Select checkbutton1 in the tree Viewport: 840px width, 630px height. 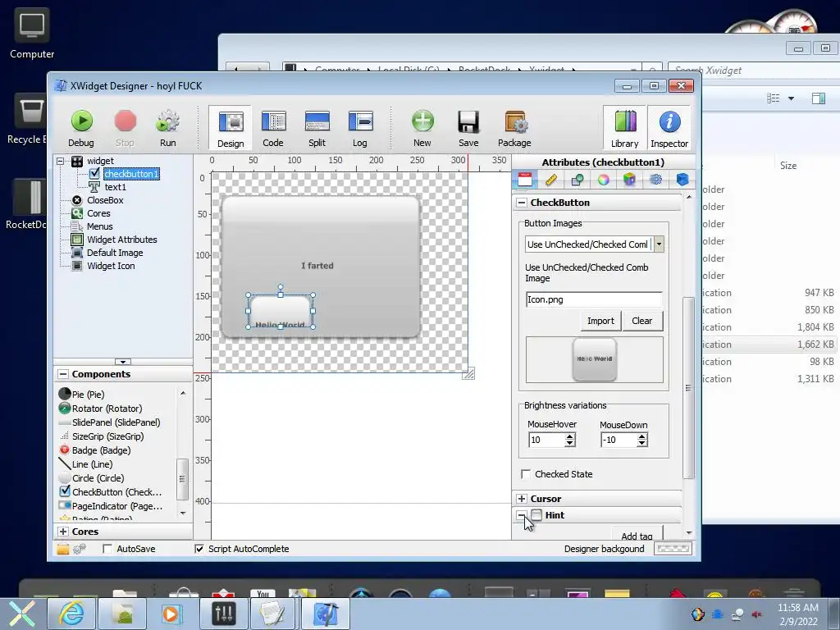point(131,174)
